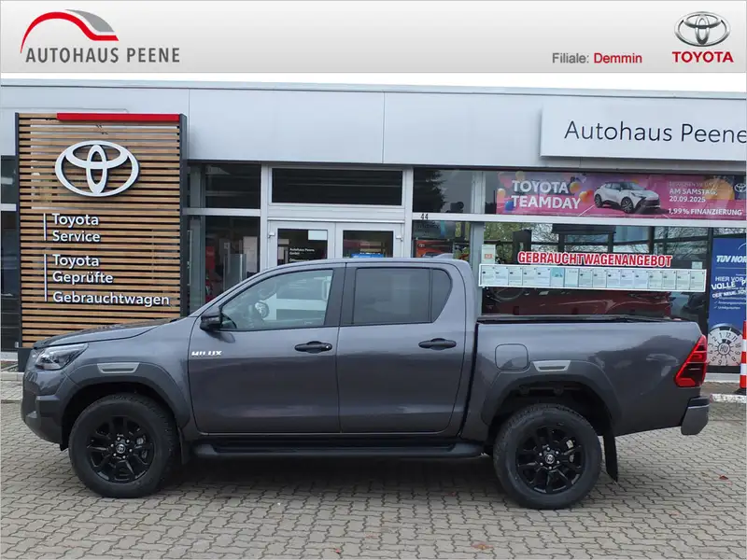Click the truck's driver side mirror

click(211, 319)
